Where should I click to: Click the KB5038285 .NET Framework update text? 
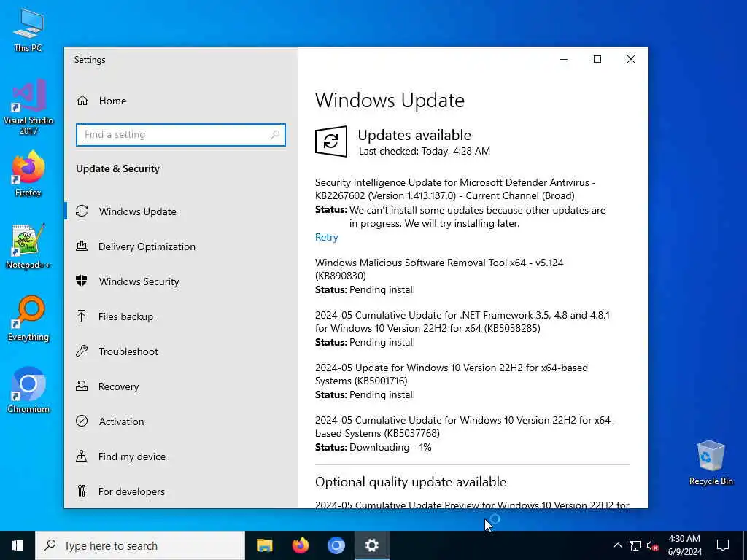(462, 322)
